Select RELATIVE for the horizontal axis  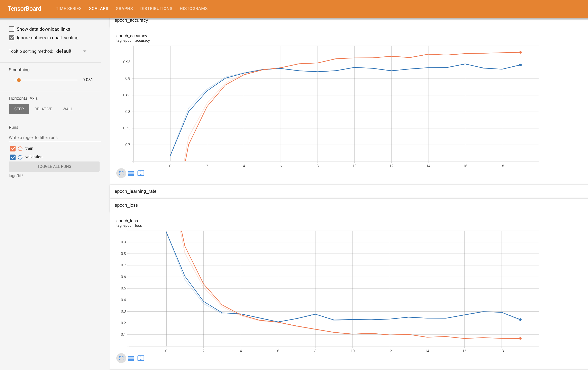43,109
